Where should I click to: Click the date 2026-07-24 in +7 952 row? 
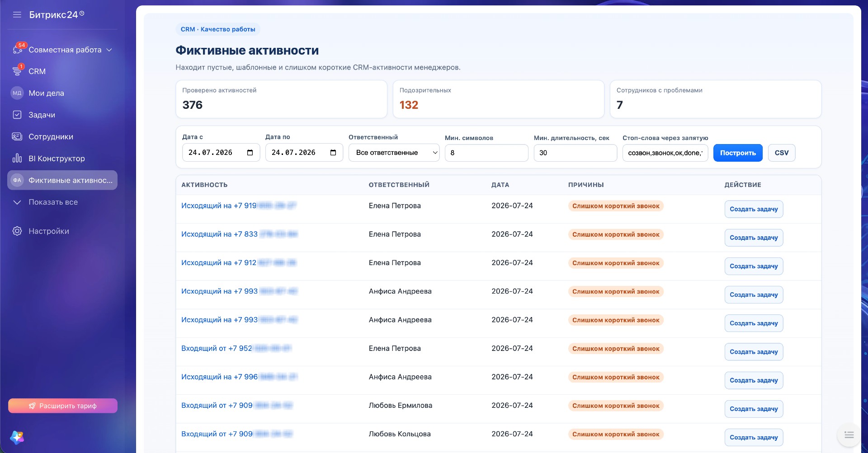point(512,348)
